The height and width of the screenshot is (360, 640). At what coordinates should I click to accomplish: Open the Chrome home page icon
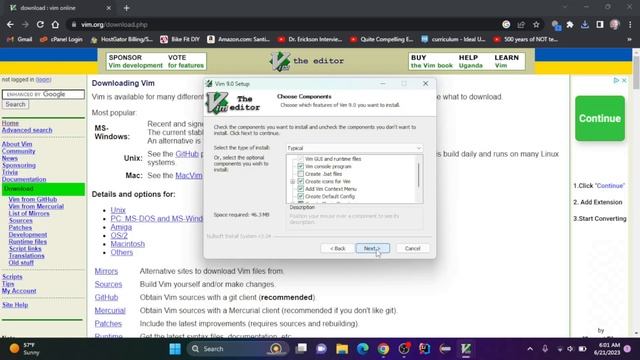[x=55, y=24]
